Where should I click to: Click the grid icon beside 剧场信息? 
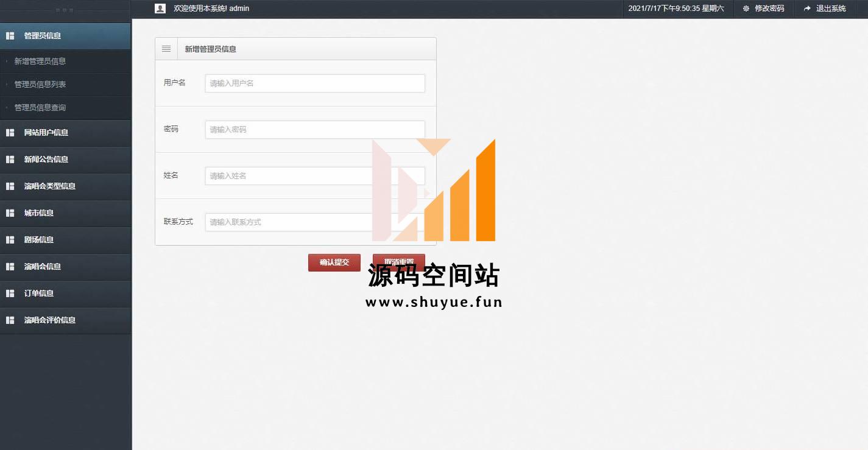10,240
